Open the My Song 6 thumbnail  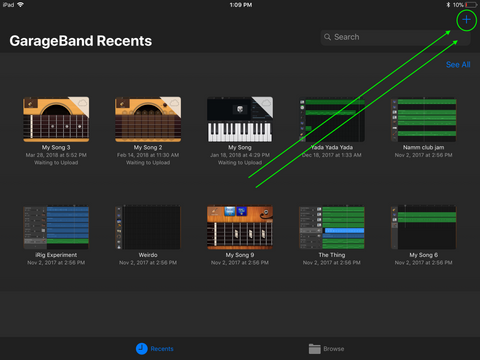point(423,227)
